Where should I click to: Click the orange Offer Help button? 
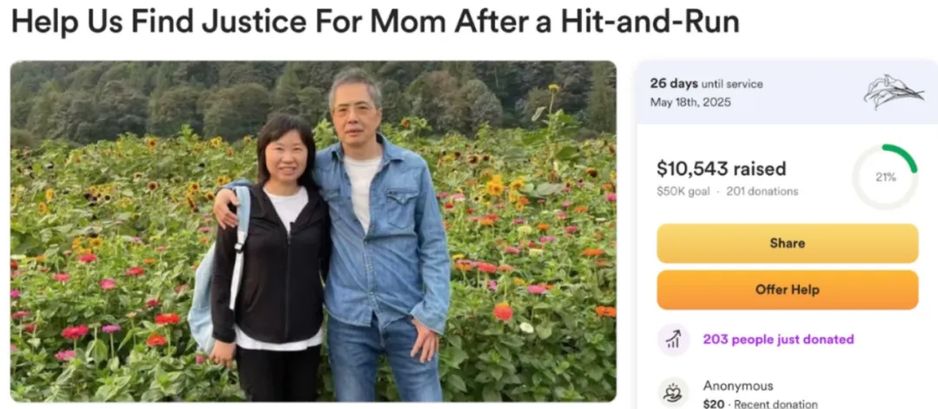(x=787, y=290)
